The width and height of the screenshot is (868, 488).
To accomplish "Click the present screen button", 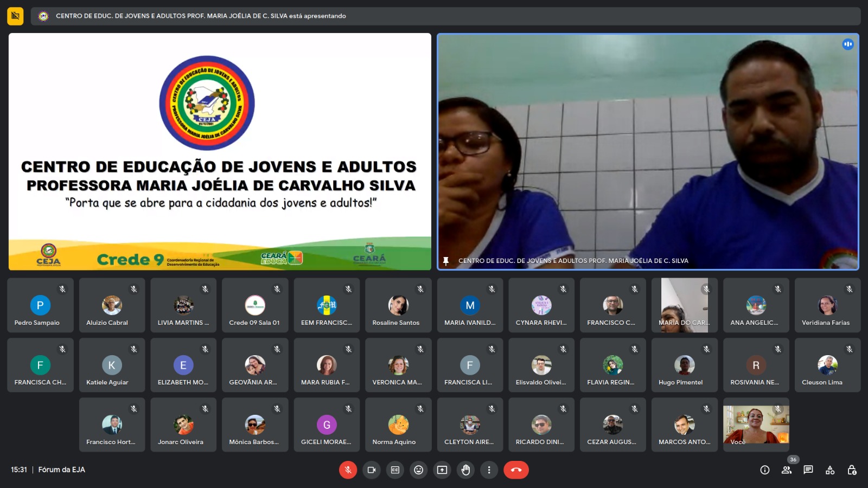I will (x=442, y=470).
